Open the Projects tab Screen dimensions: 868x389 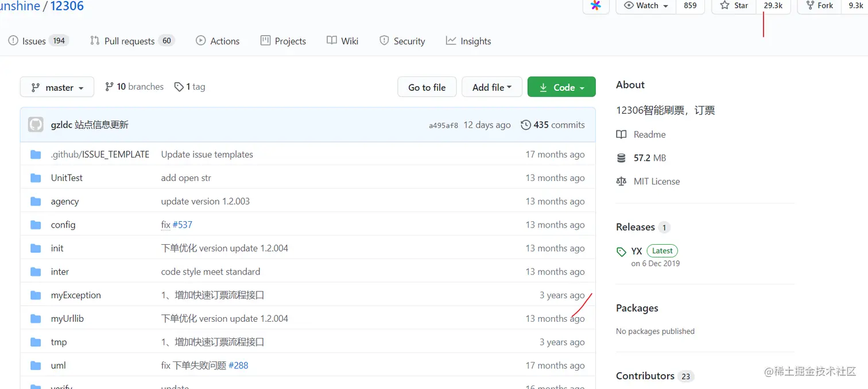click(x=283, y=41)
